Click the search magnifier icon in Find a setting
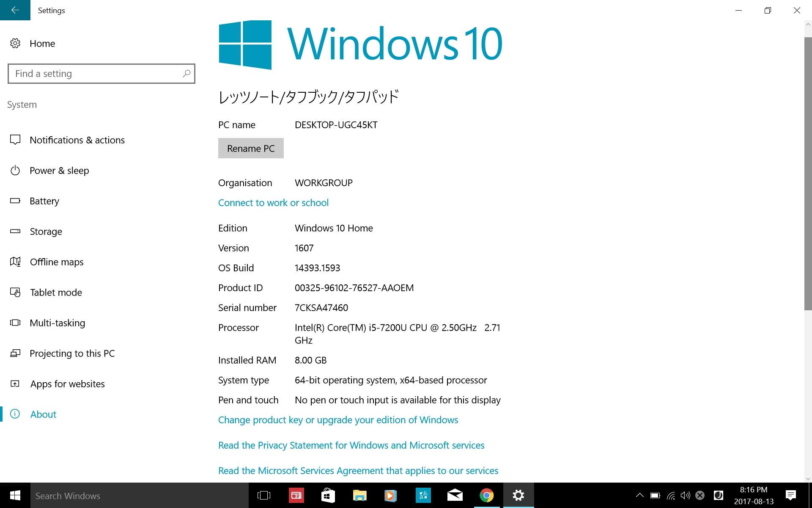The image size is (812, 508). [186, 74]
